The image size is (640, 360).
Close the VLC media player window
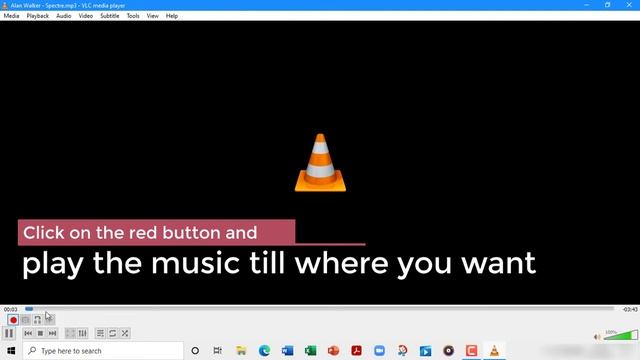coord(629,5)
